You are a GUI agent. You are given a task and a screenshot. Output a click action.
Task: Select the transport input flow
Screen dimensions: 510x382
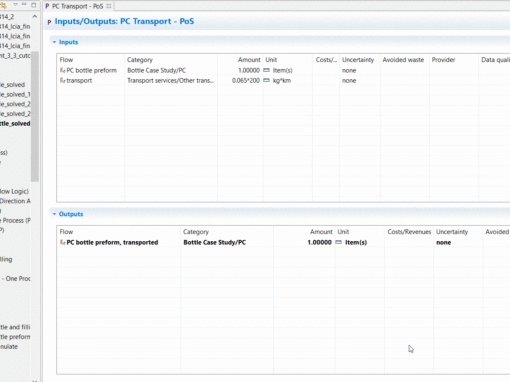click(x=79, y=80)
